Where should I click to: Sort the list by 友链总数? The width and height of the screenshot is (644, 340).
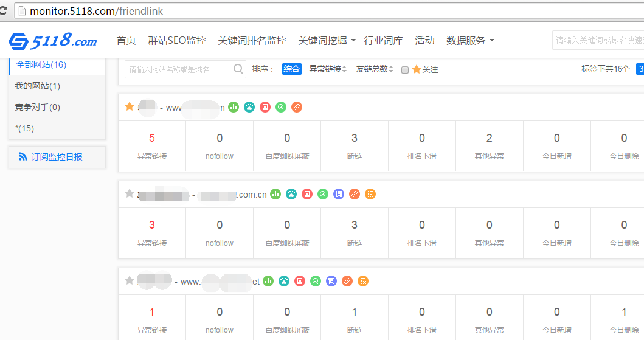pos(375,69)
